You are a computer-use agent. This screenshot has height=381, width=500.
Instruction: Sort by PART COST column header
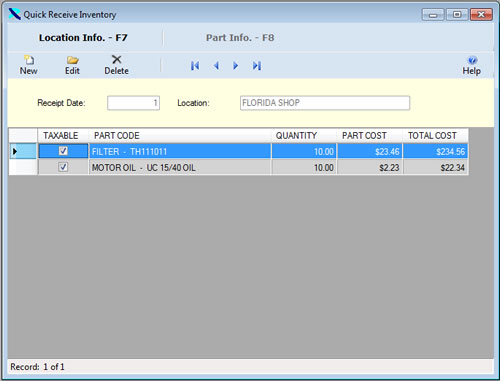point(370,136)
